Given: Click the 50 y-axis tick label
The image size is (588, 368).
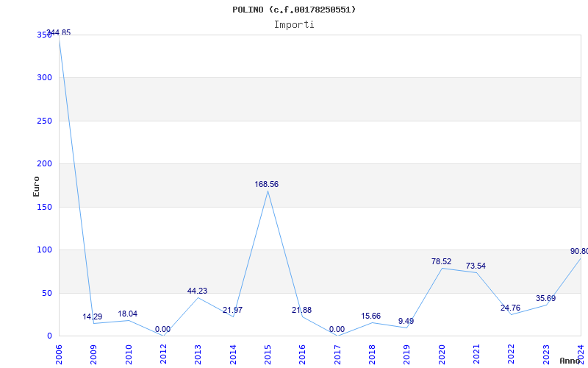Looking at the screenshot, I should 46,293.
